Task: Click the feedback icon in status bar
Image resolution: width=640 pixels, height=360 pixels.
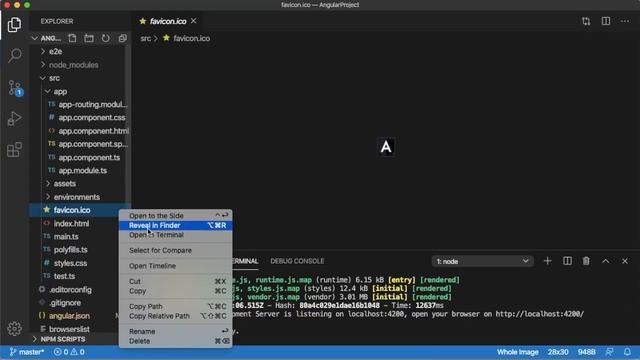Action: click(609, 351)
